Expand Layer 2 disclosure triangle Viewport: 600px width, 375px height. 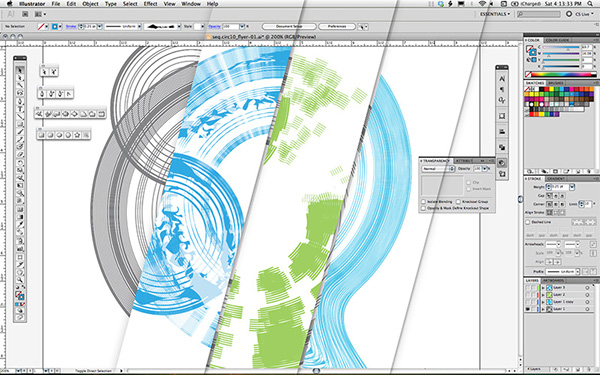pos(543,295)
